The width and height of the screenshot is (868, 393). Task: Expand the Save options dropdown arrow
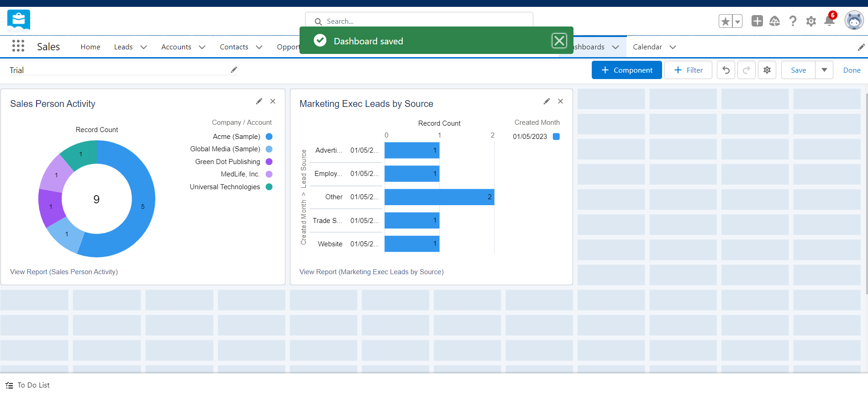tap(824, 70)
